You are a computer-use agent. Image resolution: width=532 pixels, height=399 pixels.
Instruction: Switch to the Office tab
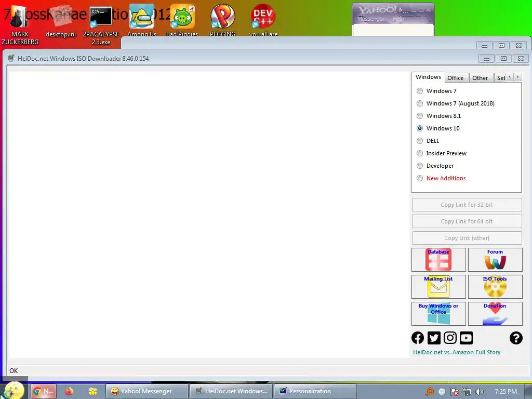(x=455, y=78)
